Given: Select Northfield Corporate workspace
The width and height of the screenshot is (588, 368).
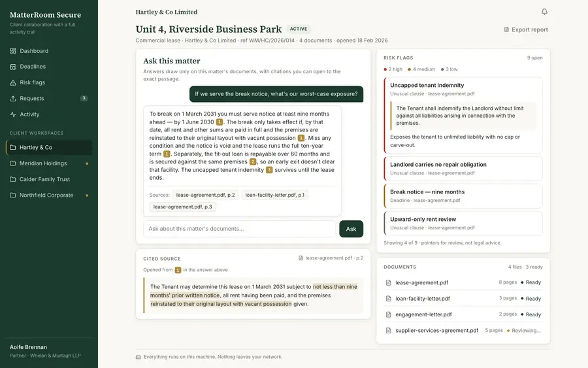Looking at the screenshot, I should (49, 195).
